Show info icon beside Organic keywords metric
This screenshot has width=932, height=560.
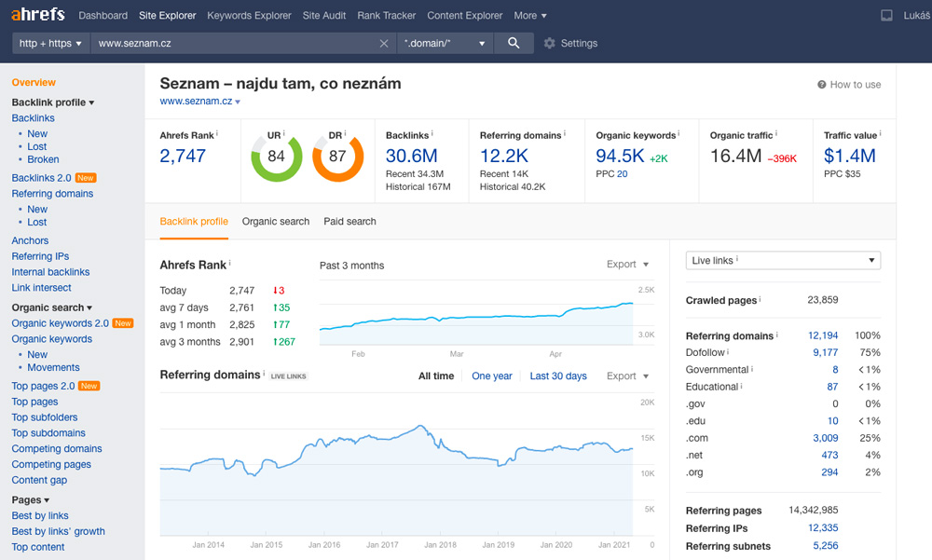(x=678, y=134)
